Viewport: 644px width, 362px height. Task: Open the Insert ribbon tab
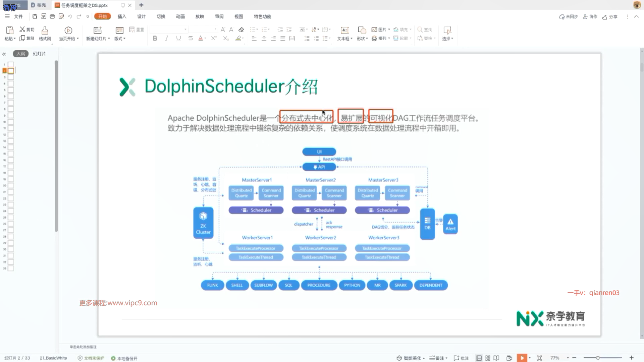tap(122, 16)
